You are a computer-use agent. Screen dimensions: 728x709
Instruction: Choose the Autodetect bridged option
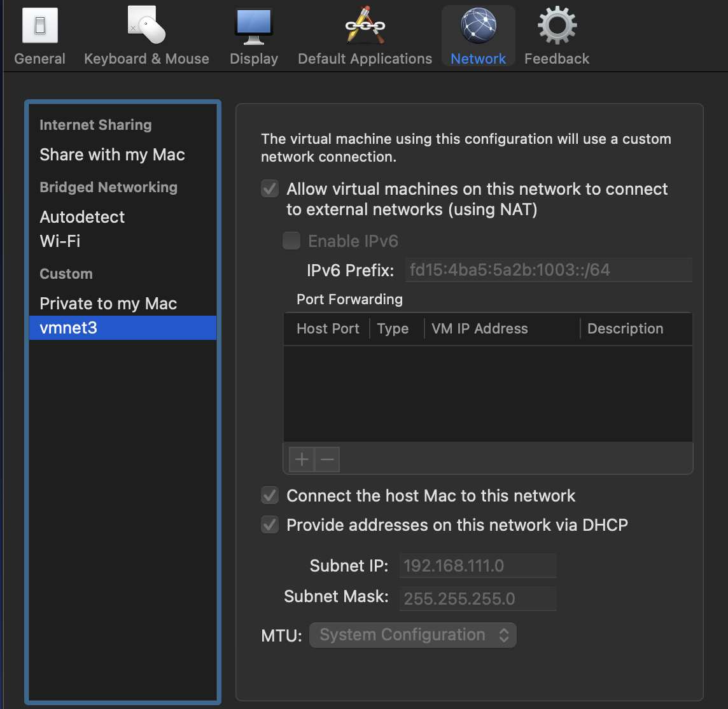[82, 217]
